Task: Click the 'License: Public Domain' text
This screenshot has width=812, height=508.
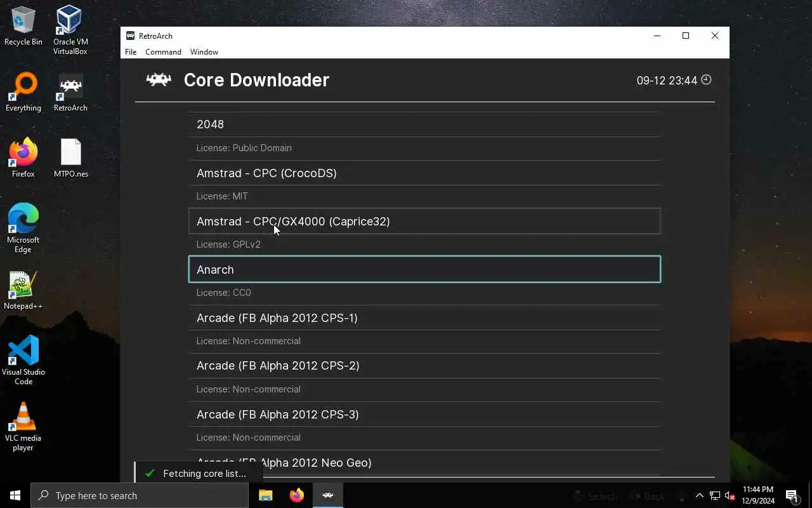Action: coord(244,148)
